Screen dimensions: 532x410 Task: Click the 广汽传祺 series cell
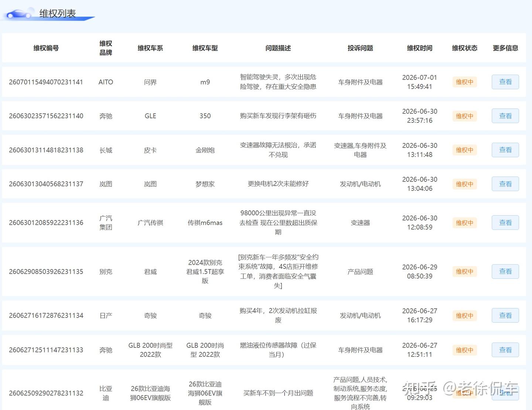(150, 223)
